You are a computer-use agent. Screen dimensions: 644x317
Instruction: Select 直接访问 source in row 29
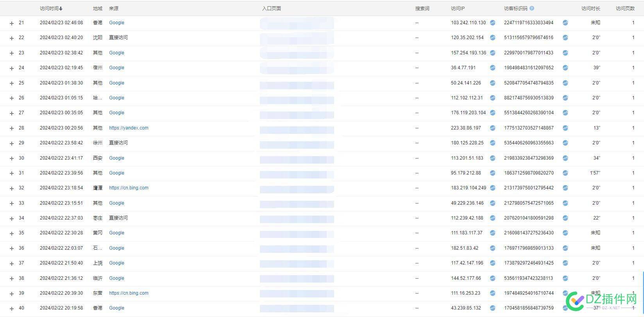pos(118,143)
